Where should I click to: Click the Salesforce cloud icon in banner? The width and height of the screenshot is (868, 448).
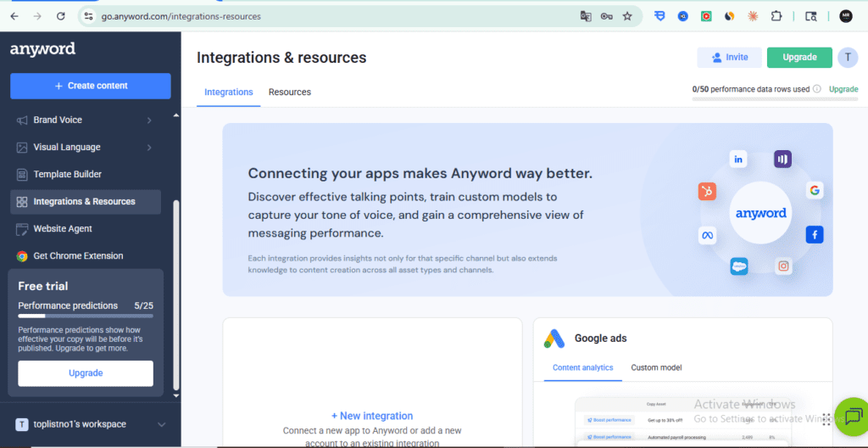(738, 266)
